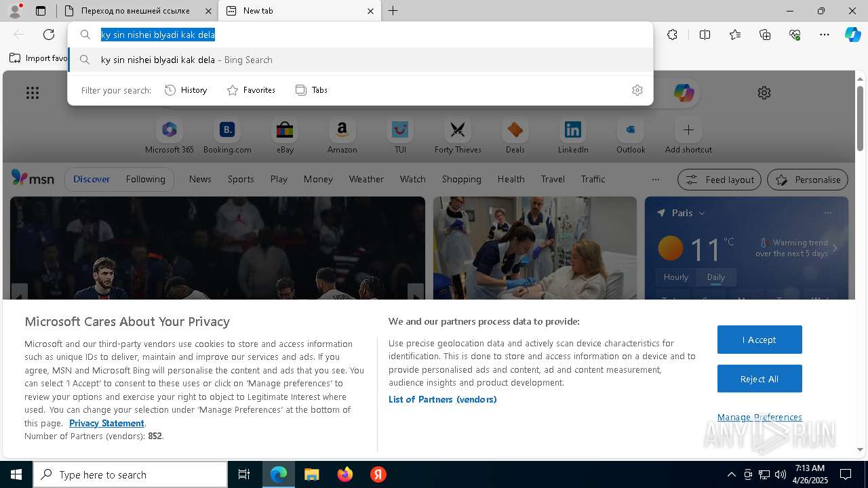
Task: Open the page settings gear icon
Action: coord(764,93)
